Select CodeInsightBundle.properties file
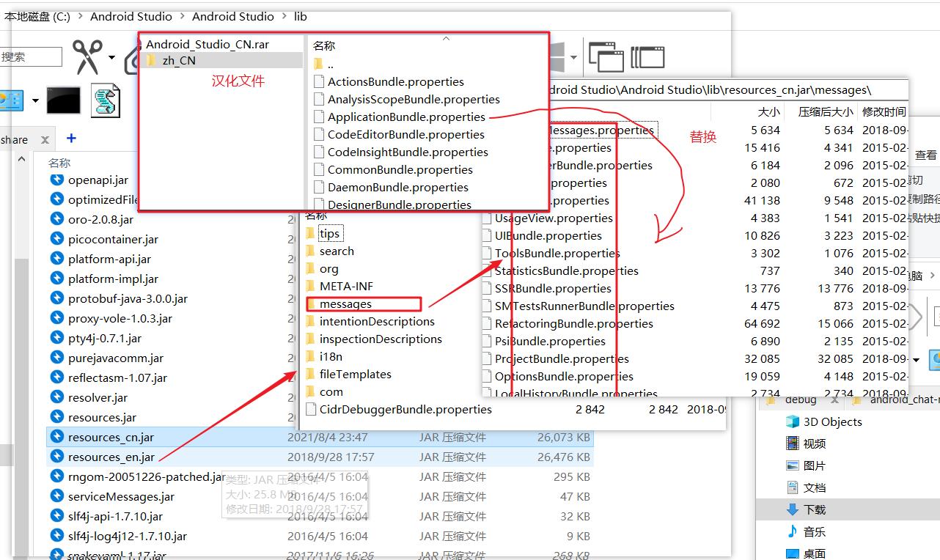This screenshot has height=560, width=940. (x=400, y=152)
